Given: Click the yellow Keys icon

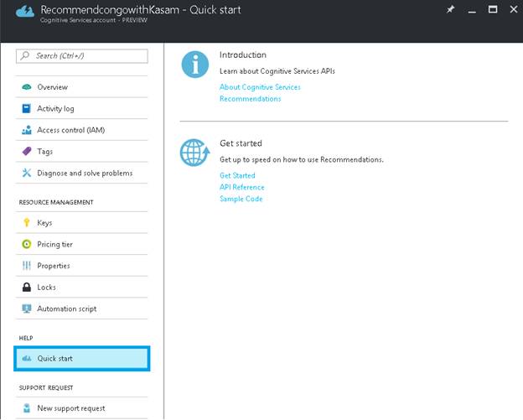Looking at the screenshot, I should tap(27, 223).
